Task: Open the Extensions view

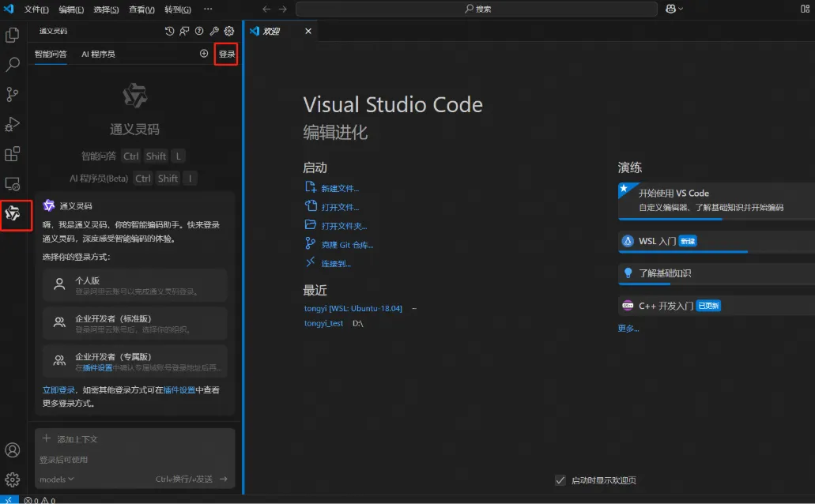Action: tap(12, 154)
